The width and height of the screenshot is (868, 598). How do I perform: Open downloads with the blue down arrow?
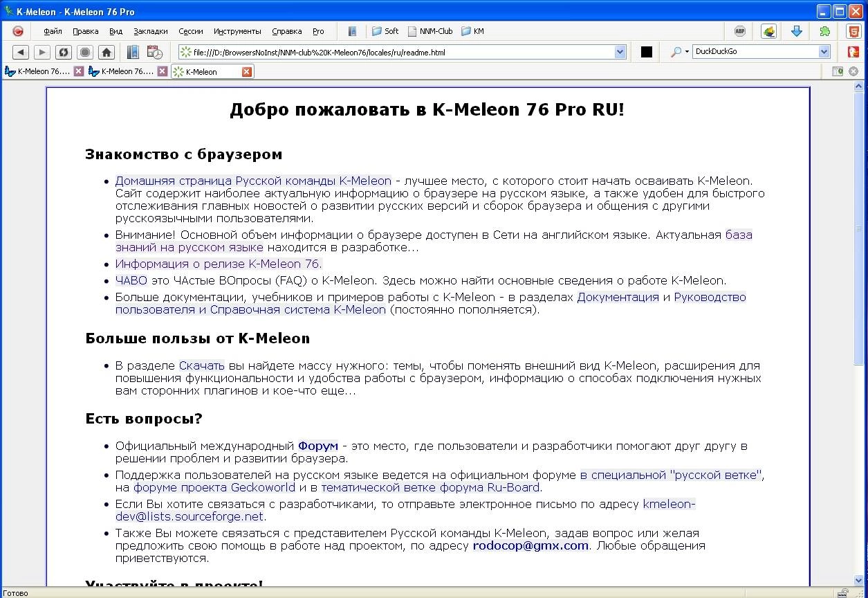pyautogui.click(x=797, y=31)
